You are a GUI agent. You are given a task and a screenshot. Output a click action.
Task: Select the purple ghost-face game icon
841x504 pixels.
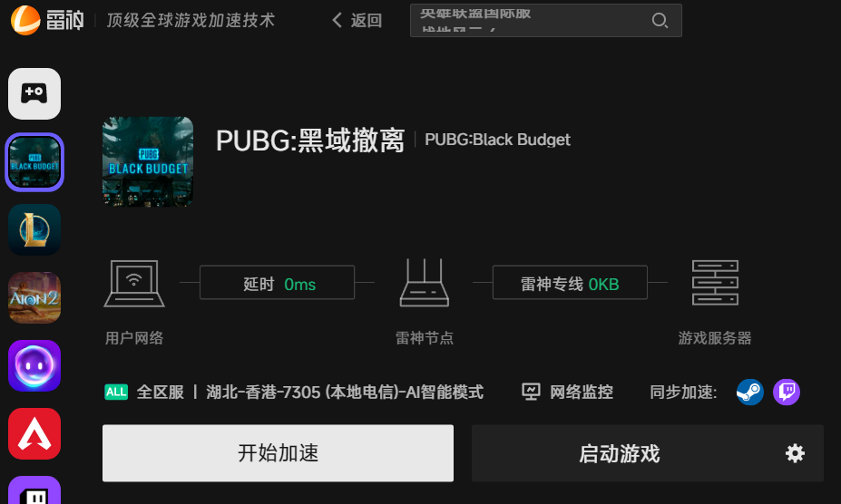click(34, 365)
